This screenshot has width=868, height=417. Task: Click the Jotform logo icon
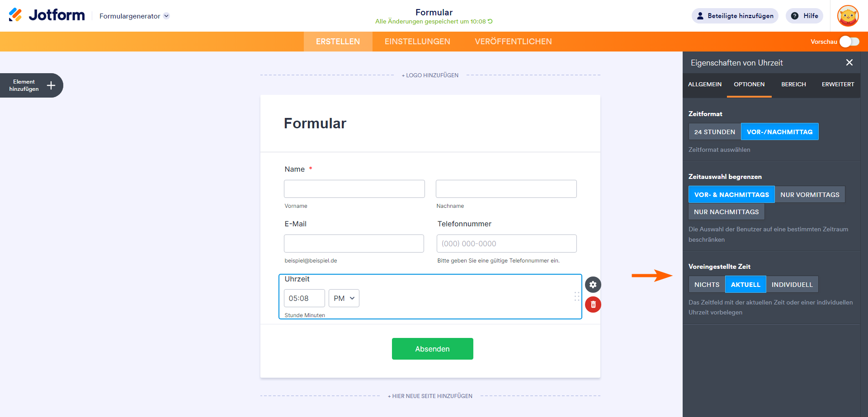[x=15, y=15]
